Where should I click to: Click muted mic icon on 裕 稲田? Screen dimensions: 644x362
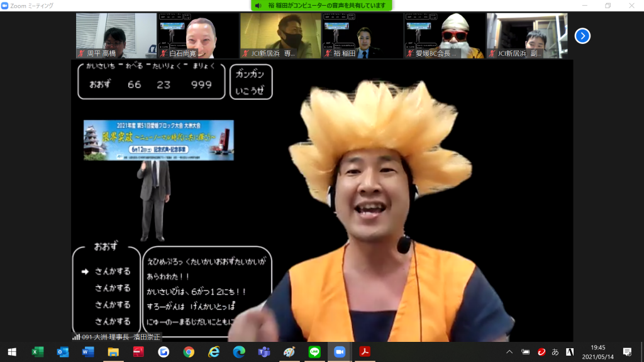coord(328,53)
